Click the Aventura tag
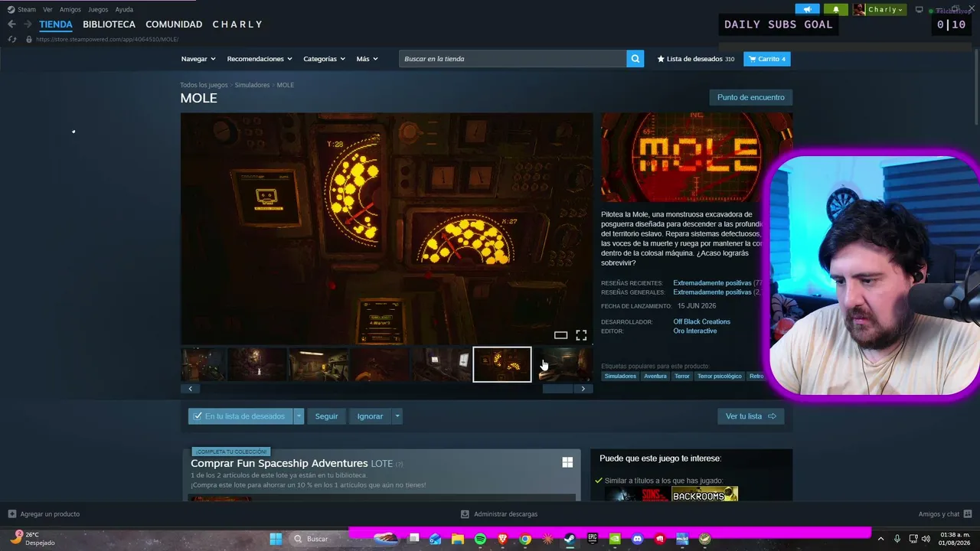The image size is (980, 551). click(x=655, y=377)
